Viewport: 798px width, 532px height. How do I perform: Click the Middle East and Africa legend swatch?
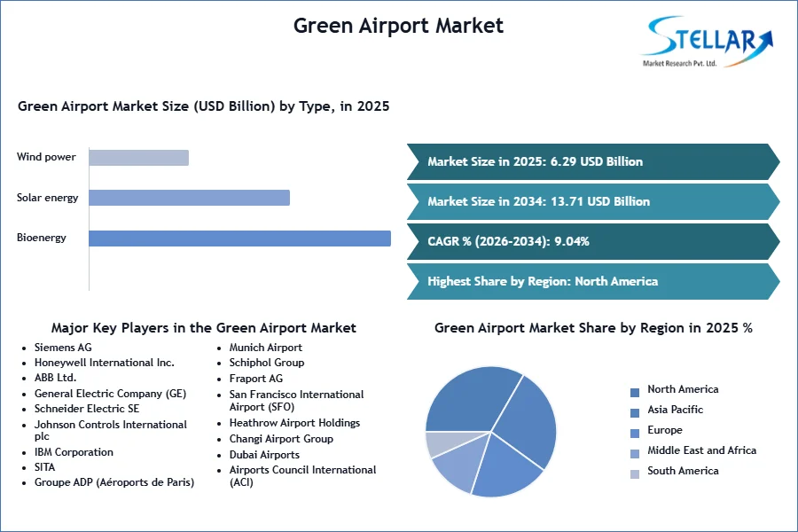pyautogui.click(x=635, y=454)
